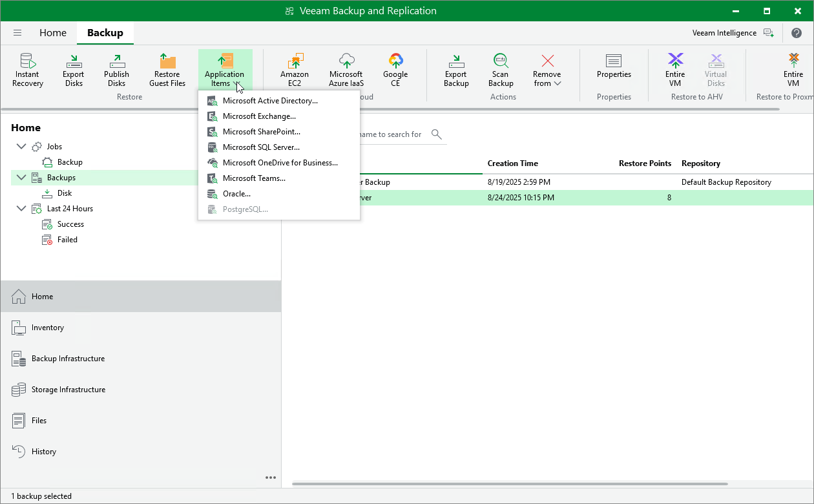Choose Microsoft SQL Server from menu

click(261, 147)
